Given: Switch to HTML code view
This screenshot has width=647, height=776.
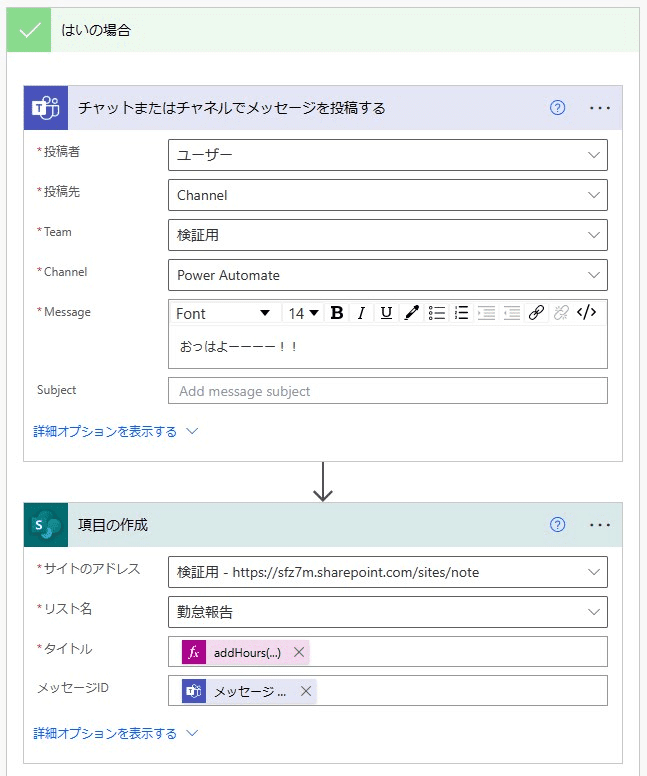Looking at the screenshot, I should click(x=587, y=313).
